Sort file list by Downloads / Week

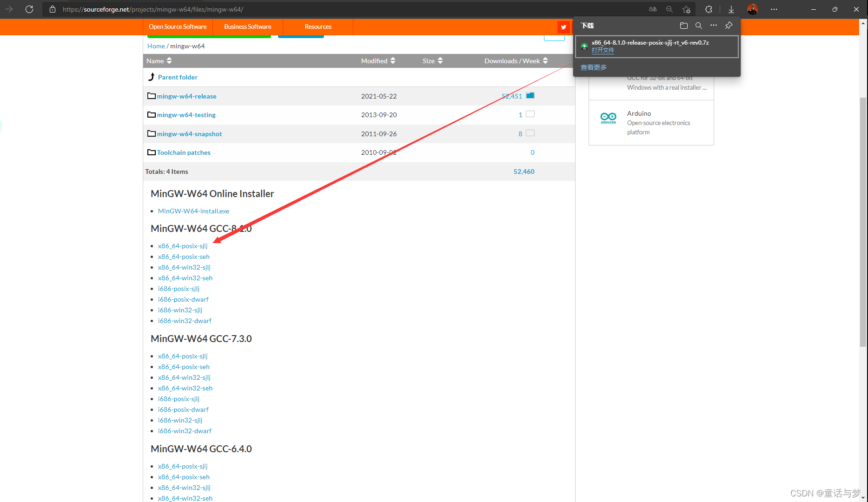tap(516, 61)
